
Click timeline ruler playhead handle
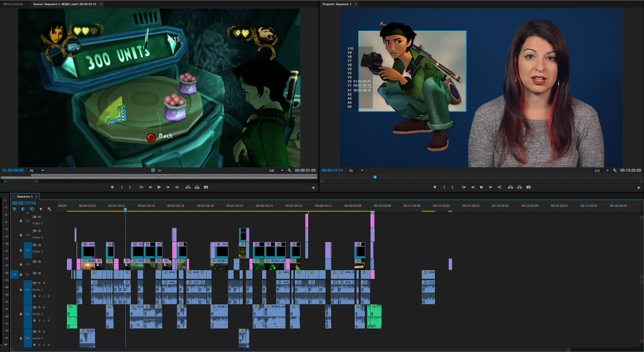tap(125, 209)
